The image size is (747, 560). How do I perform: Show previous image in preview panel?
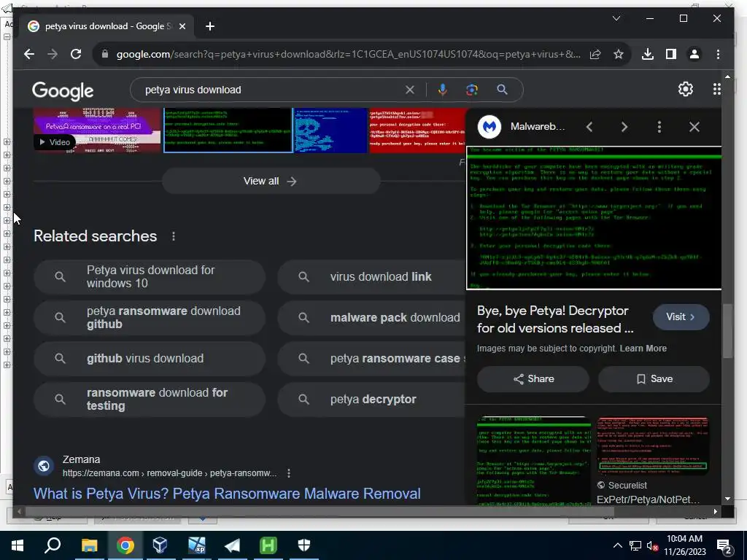(589, 127)
